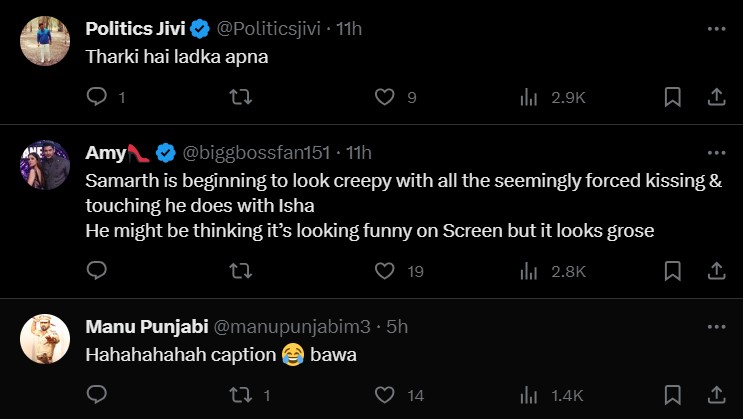Open more options on Manu Punjabi tweet
The width and height of the screenshot is (743, 419).
coord(716,326)
